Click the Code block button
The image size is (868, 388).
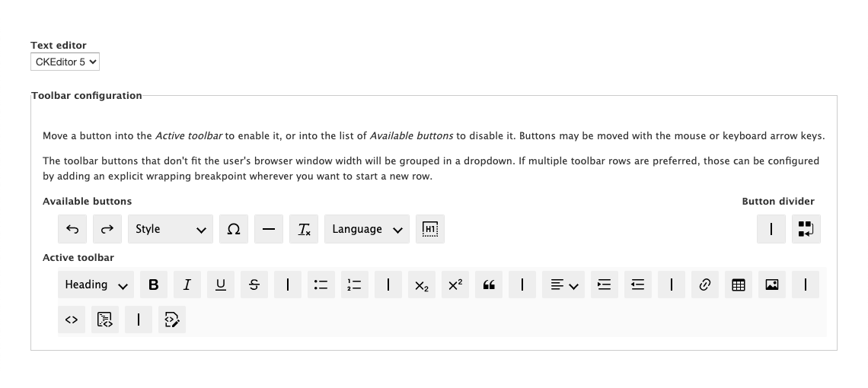point(104,320)
